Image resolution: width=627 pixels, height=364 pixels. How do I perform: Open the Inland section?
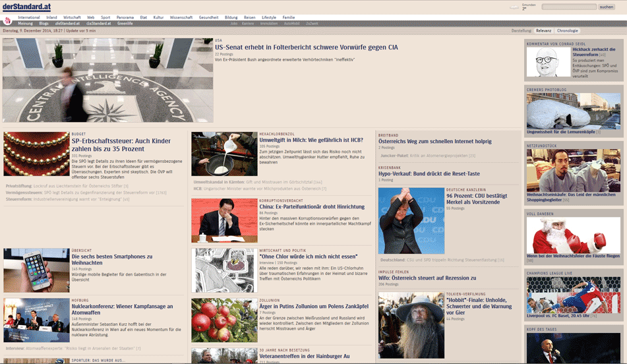pos(51,18)
